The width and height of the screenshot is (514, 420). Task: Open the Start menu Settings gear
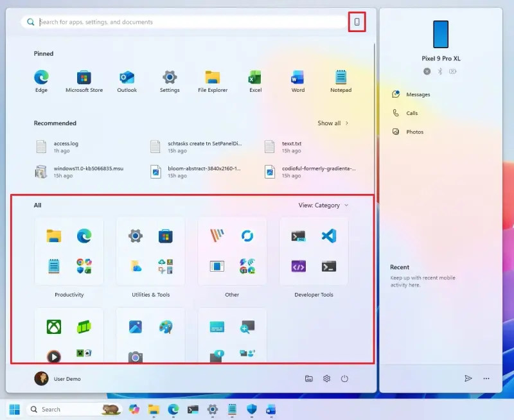click(326, 379)
